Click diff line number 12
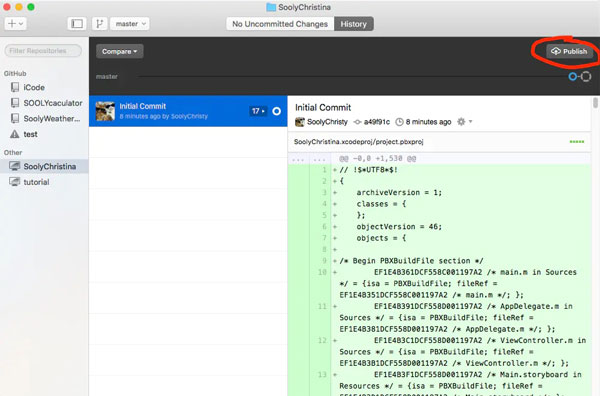Viewport: 600px width, 396px height. point(322,340)
